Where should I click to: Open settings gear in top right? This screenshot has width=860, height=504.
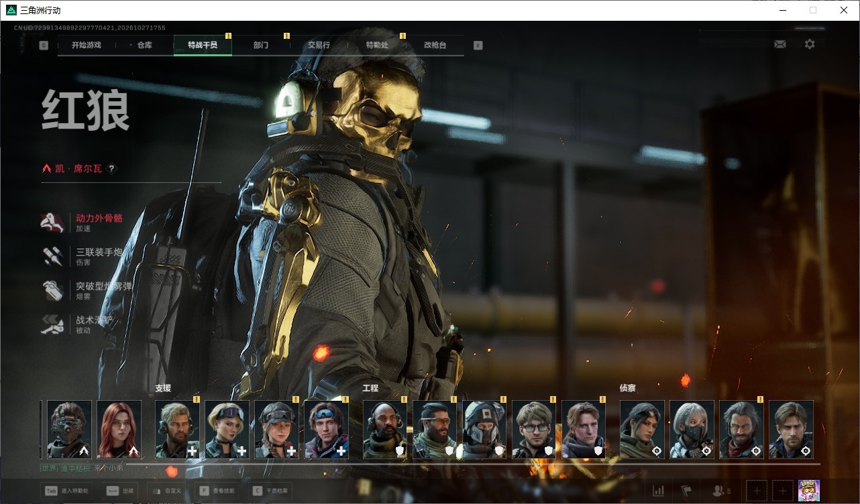point(810,44)
